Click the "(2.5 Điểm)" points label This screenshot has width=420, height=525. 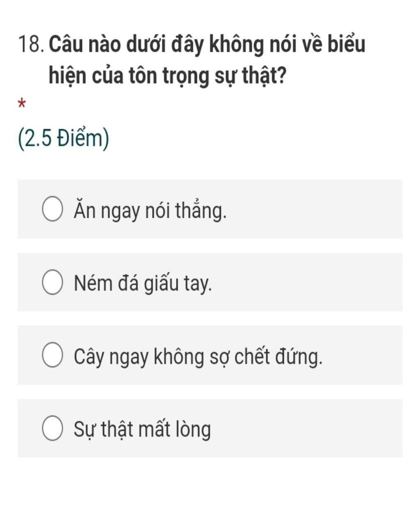(64, 139)
